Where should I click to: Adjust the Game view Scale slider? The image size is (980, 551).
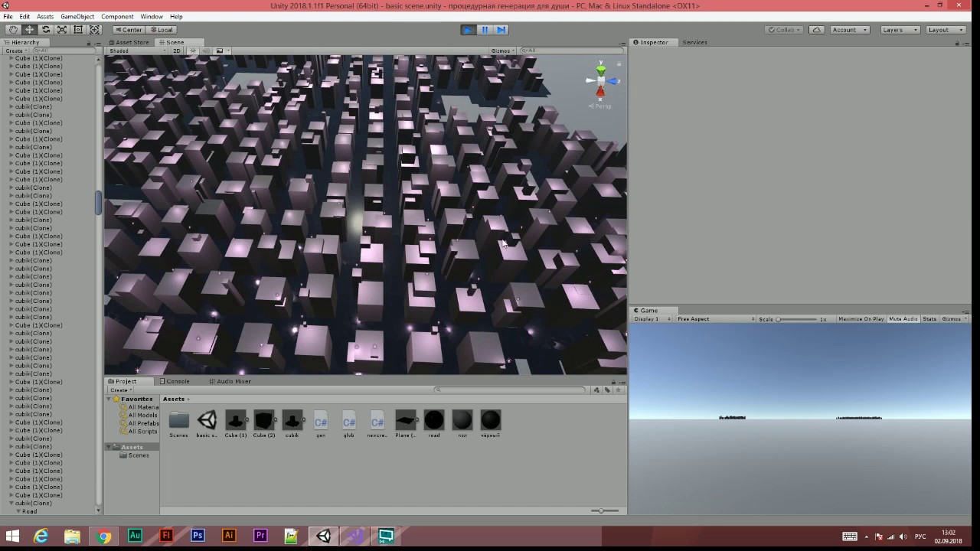coord(796,319)
